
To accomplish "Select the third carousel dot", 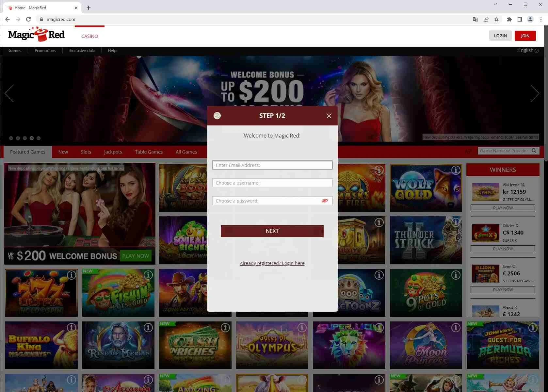I will [25, 138].
